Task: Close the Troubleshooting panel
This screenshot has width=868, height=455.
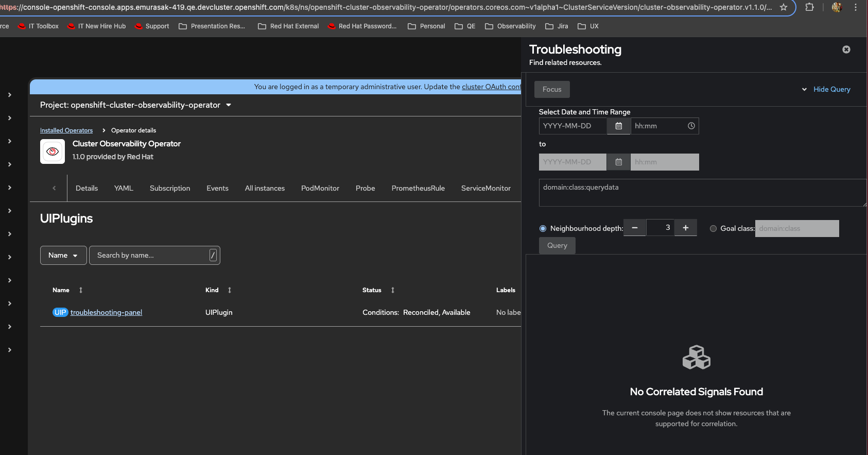Action: pos(846,49)
